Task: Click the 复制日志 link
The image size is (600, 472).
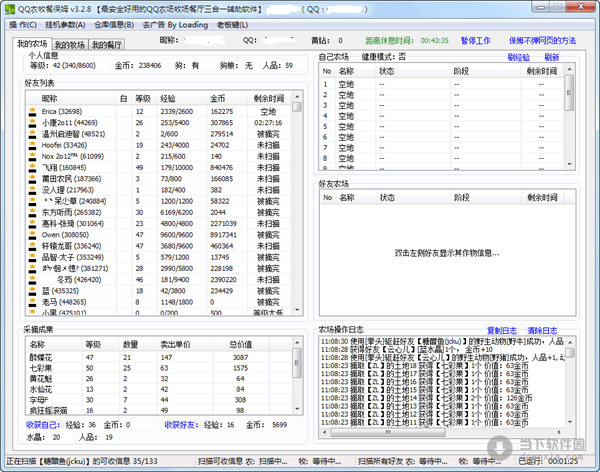Action: [501, 330]
